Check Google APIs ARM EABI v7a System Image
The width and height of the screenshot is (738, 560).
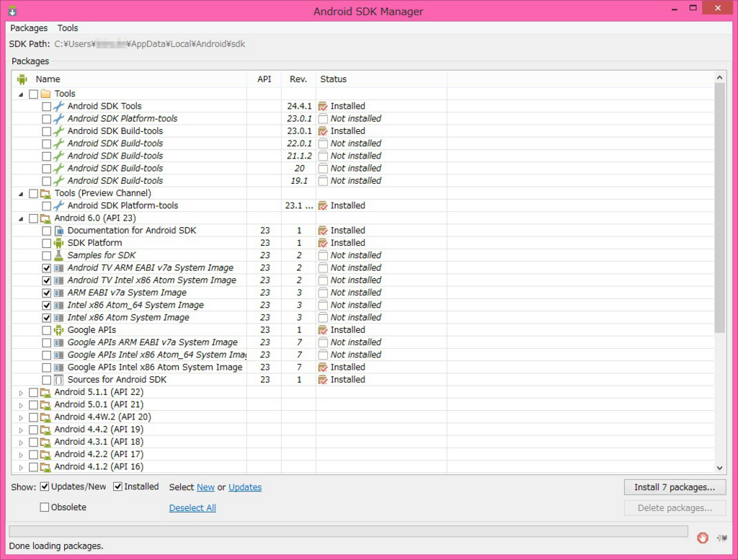point(46,342)
